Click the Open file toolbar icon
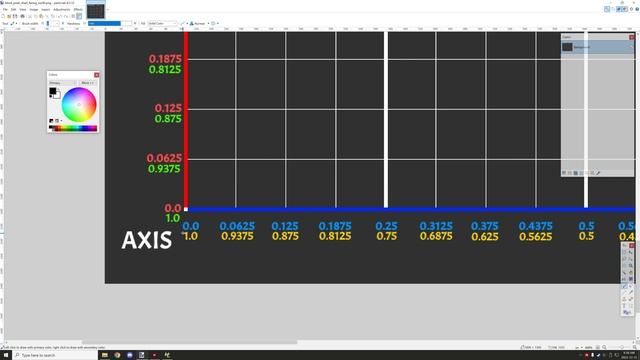 pos(9,16)
